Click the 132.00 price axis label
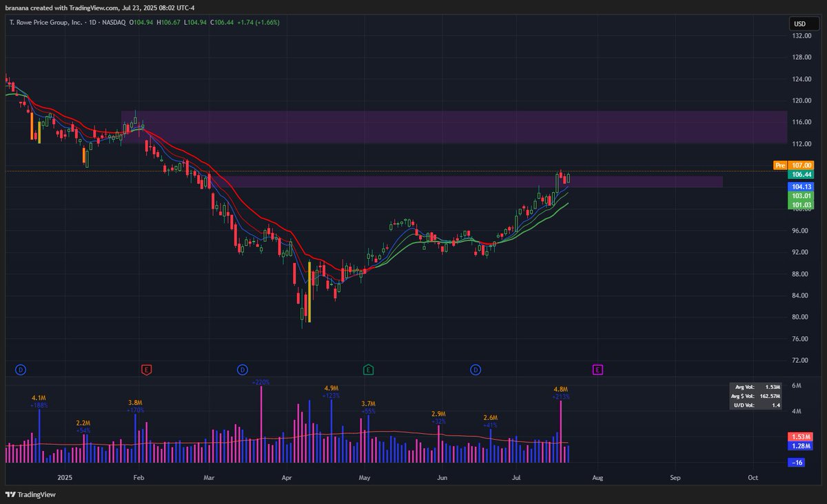 point(801,36)
